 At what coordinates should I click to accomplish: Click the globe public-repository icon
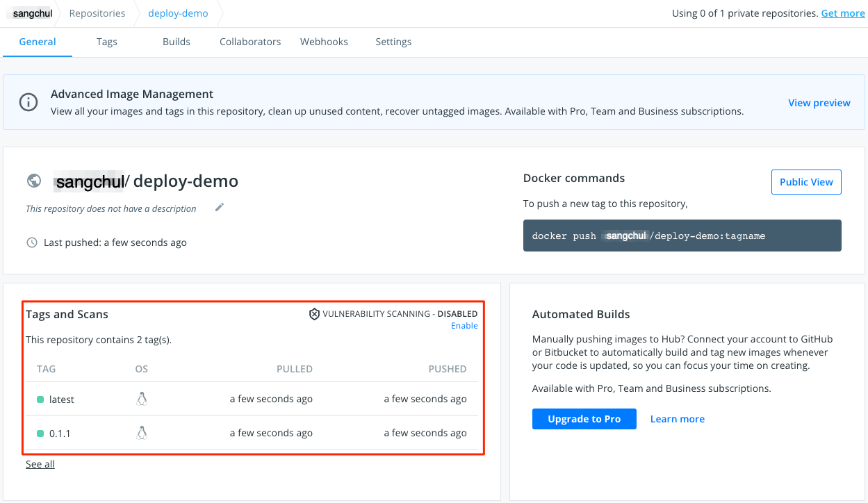pyautogui.click(x=33, y=181)
